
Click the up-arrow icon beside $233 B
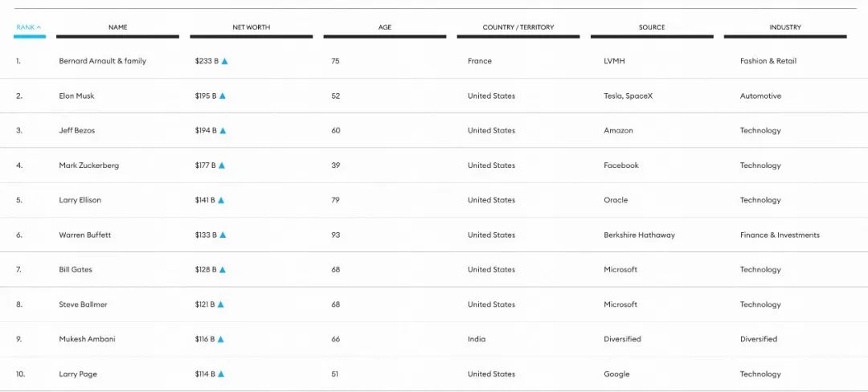[225, 61]
